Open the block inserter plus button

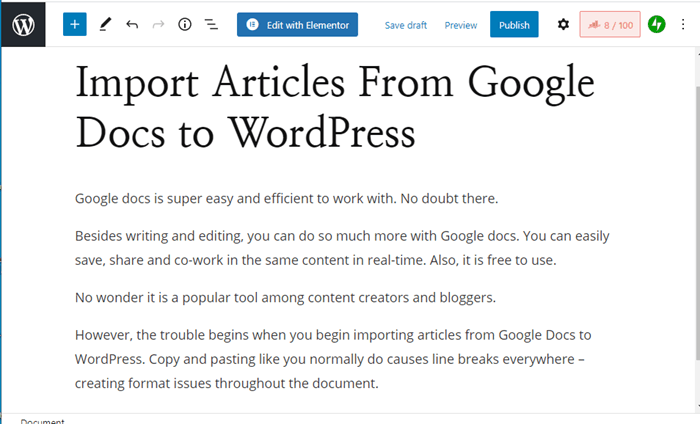[75, 24]
